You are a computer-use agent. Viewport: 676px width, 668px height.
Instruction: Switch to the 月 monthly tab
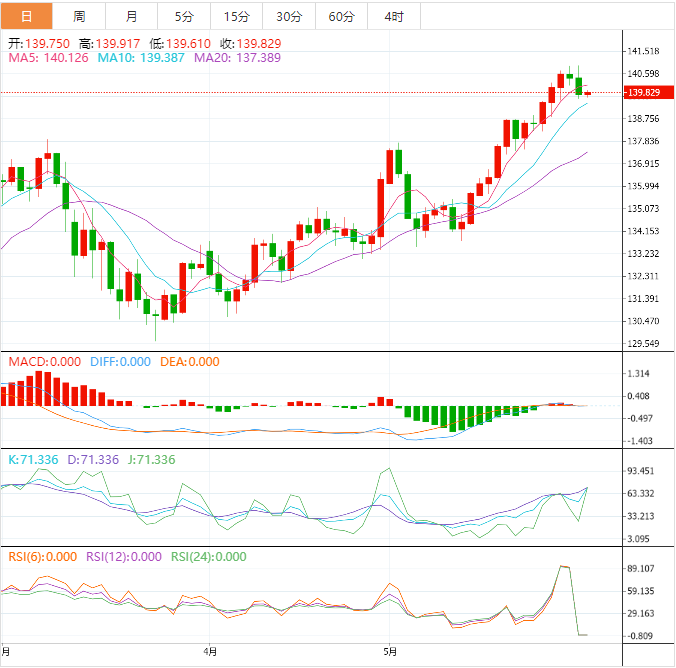(131, 16)
